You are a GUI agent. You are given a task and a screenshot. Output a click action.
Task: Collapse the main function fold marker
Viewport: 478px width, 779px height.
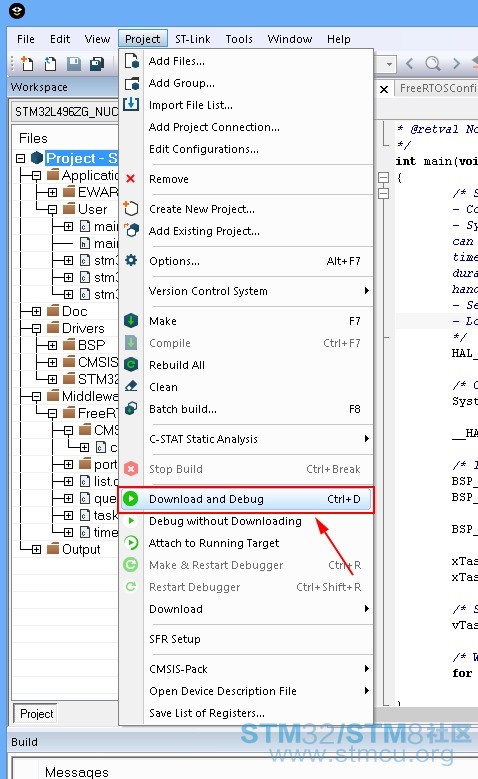point(383,177)
